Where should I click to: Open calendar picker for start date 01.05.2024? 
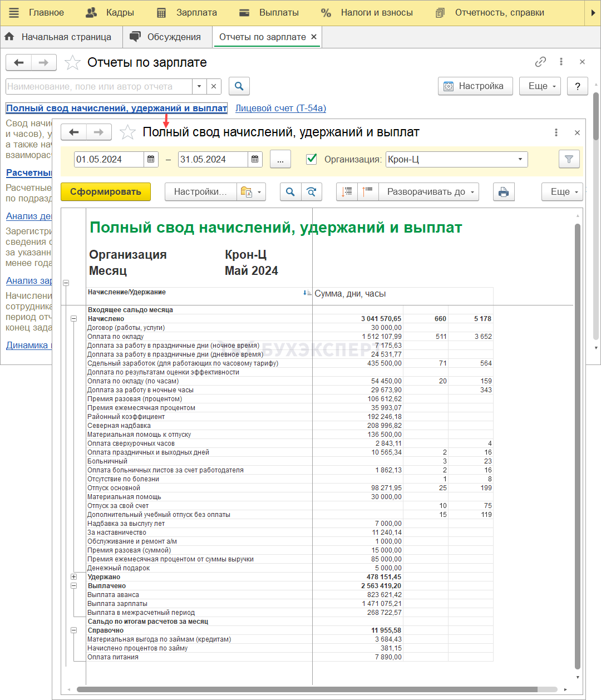tap(151, 160)
